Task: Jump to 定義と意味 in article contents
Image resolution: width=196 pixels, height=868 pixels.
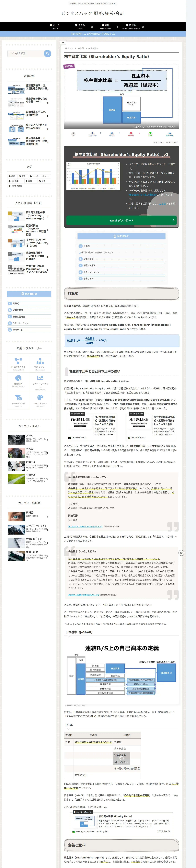Action: coord(88,259)
